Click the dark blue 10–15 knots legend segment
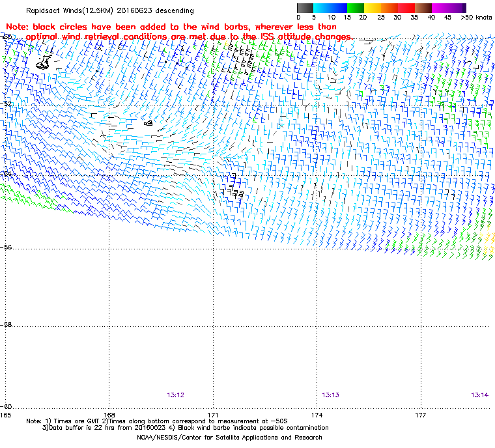The width and height of the screenshot is (495, 448). pyautogui.click(x=339, y=8)
